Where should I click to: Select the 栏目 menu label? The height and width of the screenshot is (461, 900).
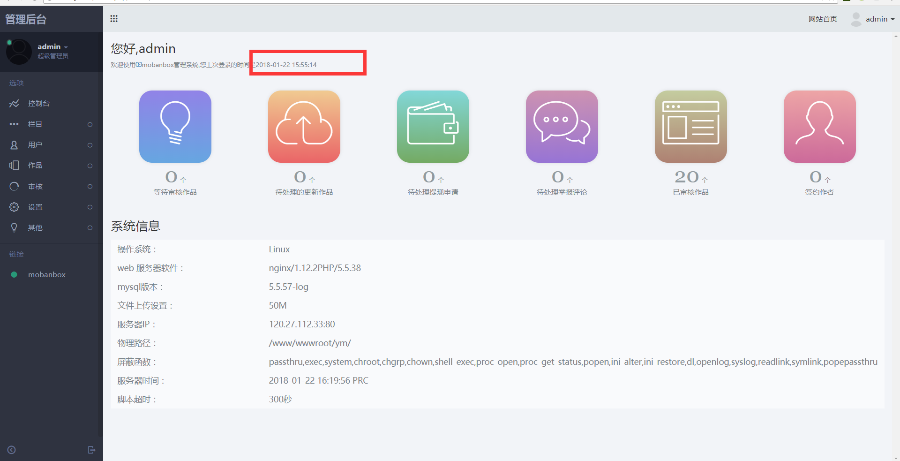(35, 125)
